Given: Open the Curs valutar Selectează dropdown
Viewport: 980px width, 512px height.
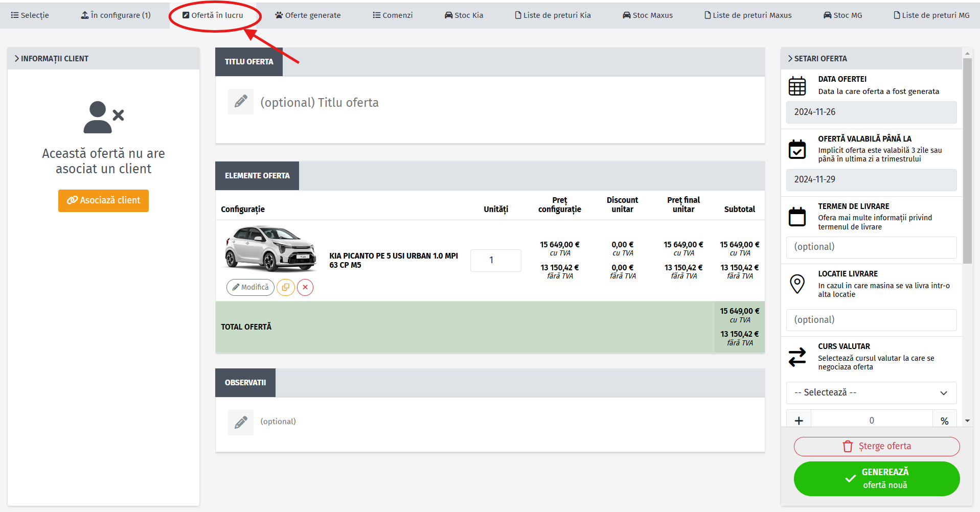Looking at the screenshot, I should (x=871, y=392).
